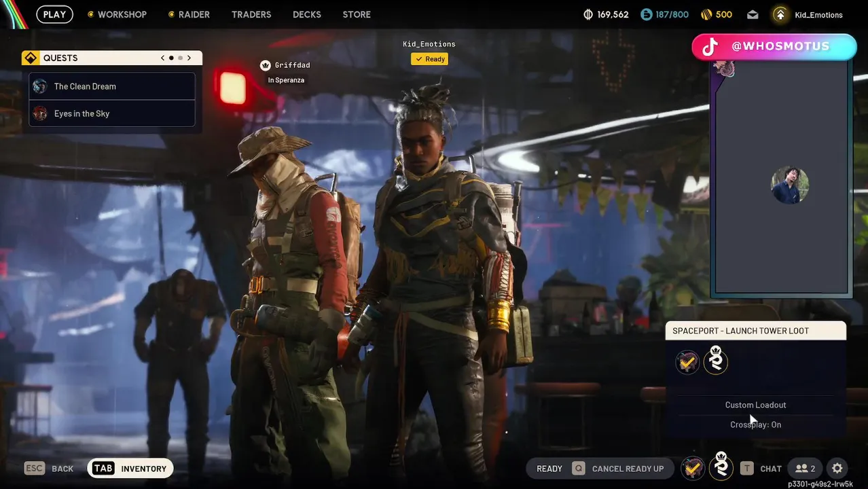Go to previous quests page arrow

162,58
